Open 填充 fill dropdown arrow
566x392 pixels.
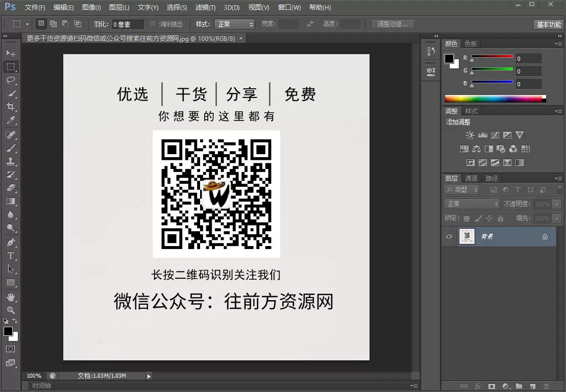tap(557, 219)
